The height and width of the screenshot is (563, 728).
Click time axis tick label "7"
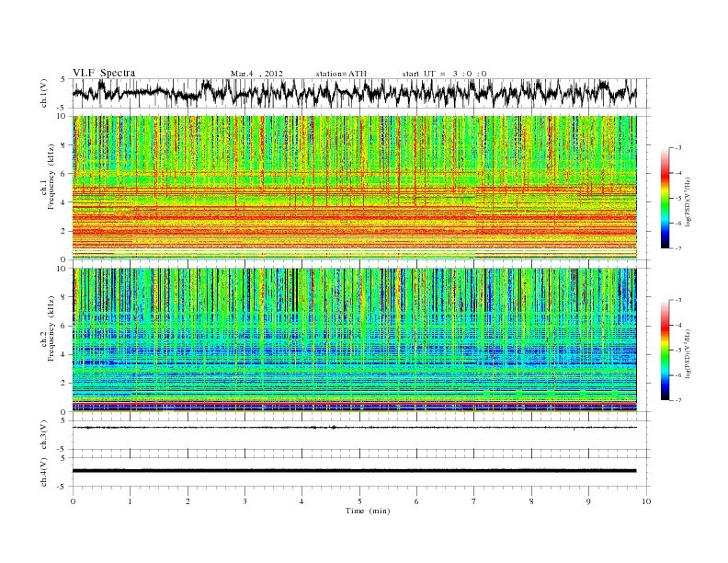click(473, 501)
